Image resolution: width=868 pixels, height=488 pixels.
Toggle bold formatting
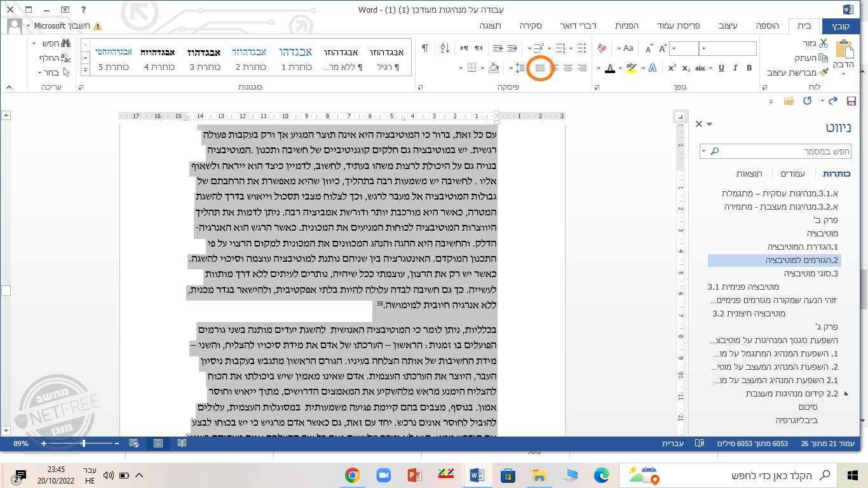pos(749,69)
